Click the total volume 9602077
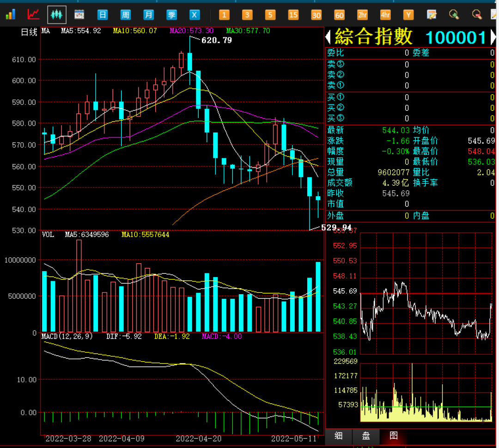Viewport: 499px width, 448px height. coord(394,172)
